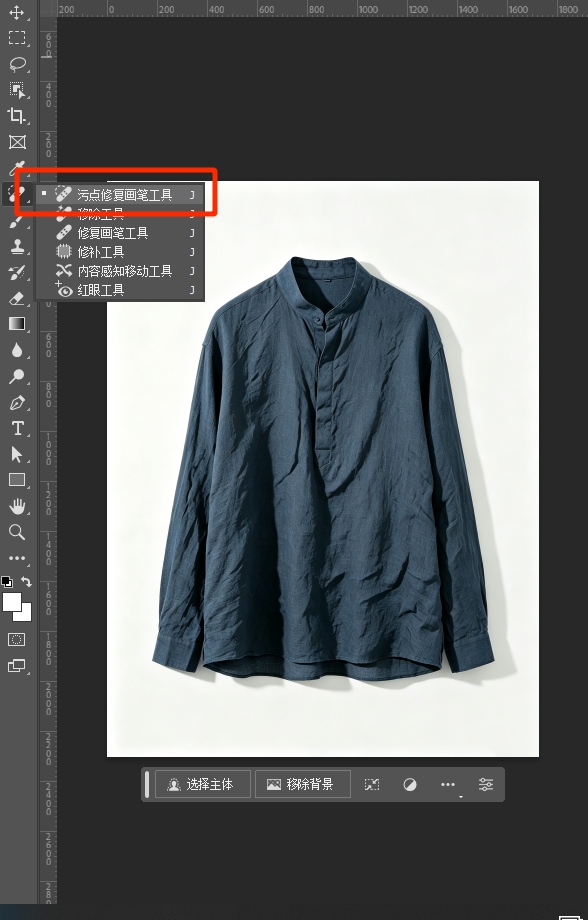588x920 pixels.
Task: Choose 修补工具 from the flyout
Action: pos(120,252)
